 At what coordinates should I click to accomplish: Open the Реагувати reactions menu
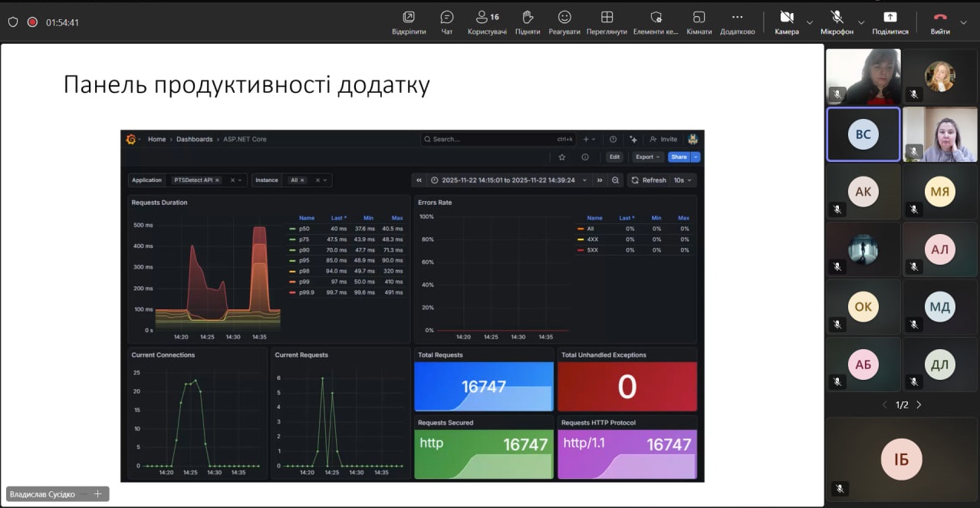[564, 18]
